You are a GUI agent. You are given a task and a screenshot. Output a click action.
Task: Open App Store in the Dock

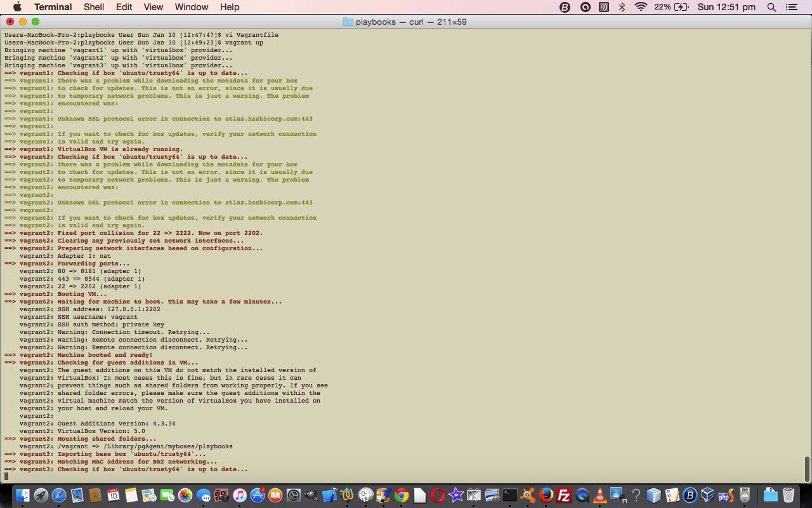coord(258,495)
